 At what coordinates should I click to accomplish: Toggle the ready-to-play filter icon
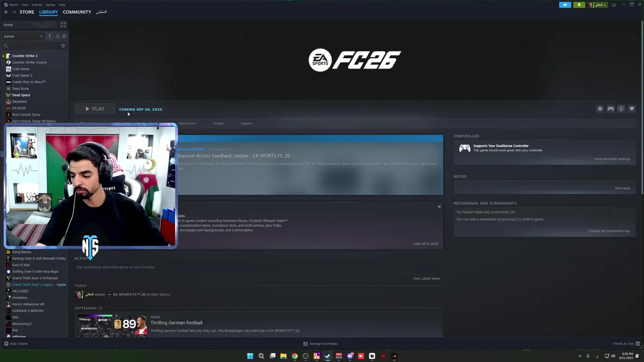pyautogui.click(x=64, y=36)
